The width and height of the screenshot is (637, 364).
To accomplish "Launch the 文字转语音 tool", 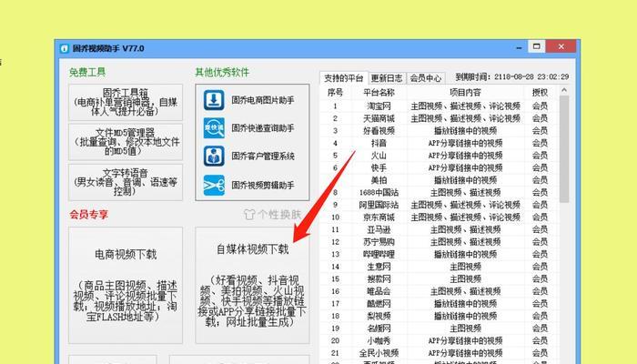I will (x=126, y=182).
